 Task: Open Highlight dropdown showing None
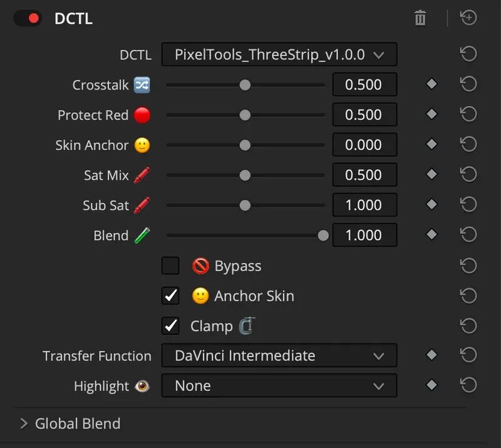(279, 385)
